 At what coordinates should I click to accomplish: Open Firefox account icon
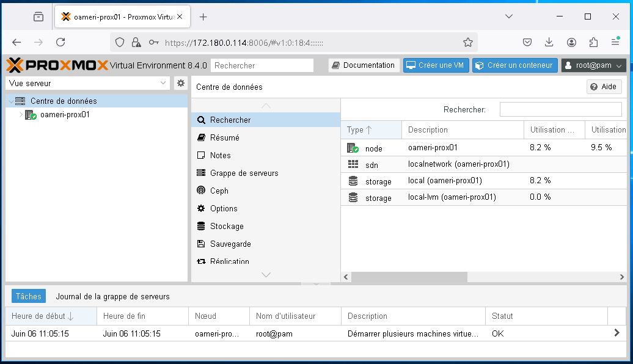[x=571, y=42]
